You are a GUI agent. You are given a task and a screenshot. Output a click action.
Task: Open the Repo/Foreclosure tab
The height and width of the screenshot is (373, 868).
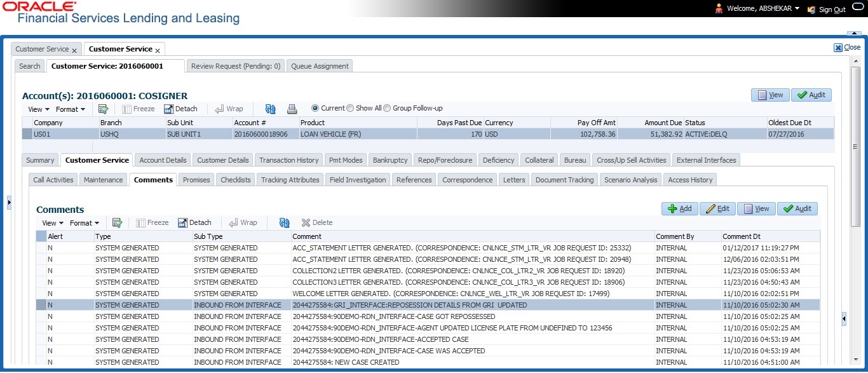tap(444, 160)
